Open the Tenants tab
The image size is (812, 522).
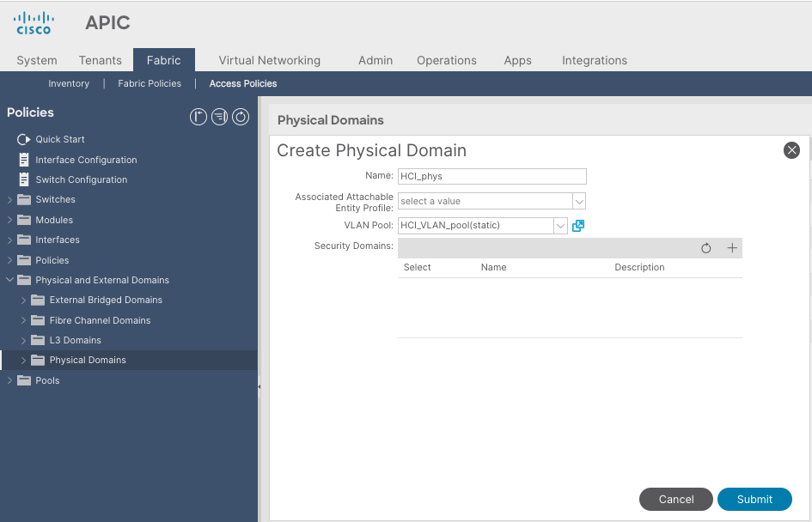(x=100, y=61)
